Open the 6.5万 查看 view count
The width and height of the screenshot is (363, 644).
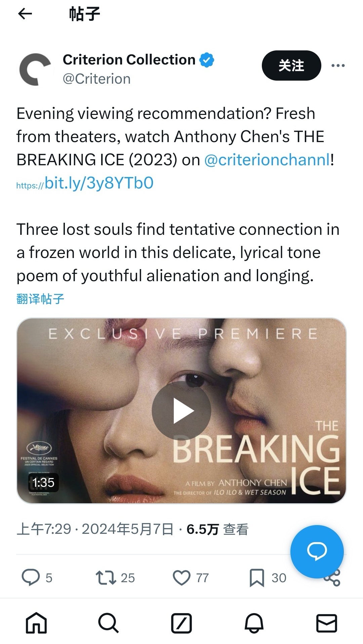pos(217,529)
